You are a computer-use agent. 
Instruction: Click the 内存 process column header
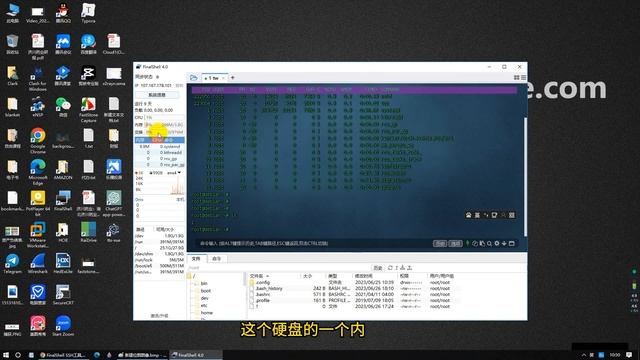140,140
